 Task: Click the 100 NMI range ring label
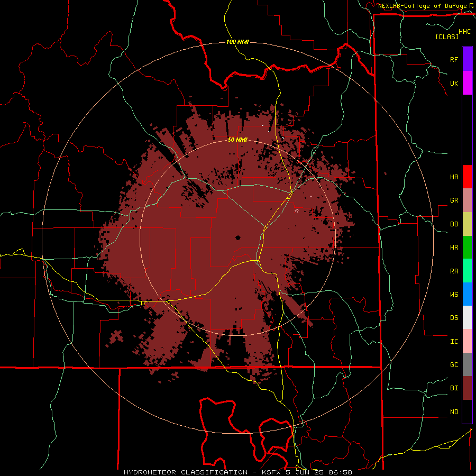pyautogui.click(x=237, y=42)
